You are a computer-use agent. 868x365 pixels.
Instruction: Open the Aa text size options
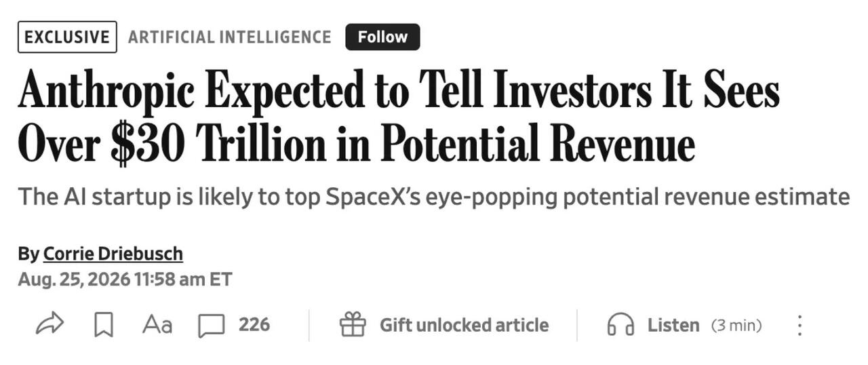(157, 325)
